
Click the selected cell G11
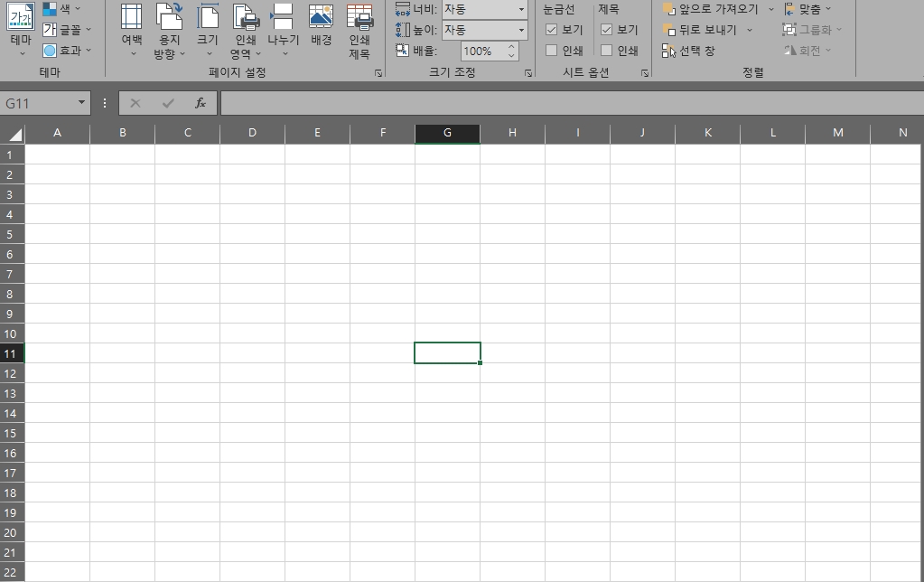447,353
